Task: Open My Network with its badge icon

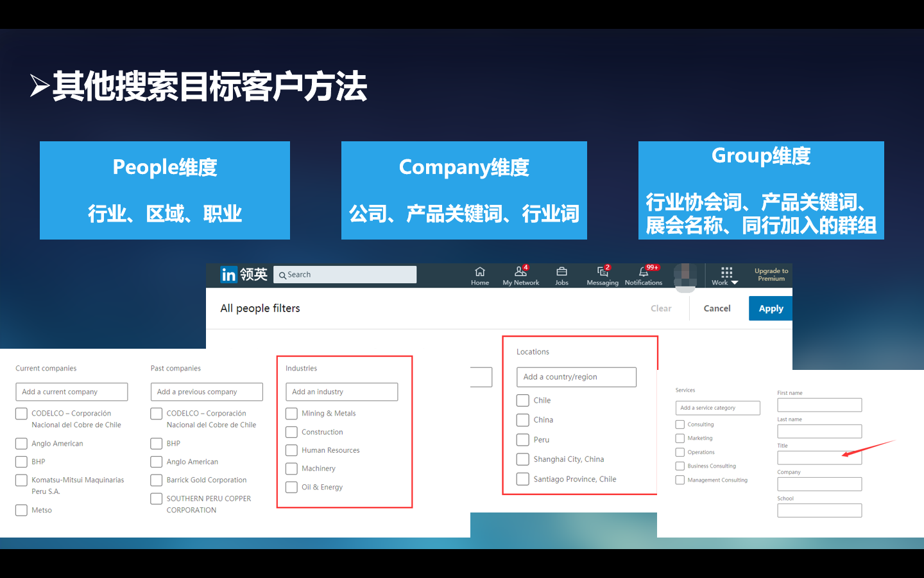Action: [x=520, y=274]
